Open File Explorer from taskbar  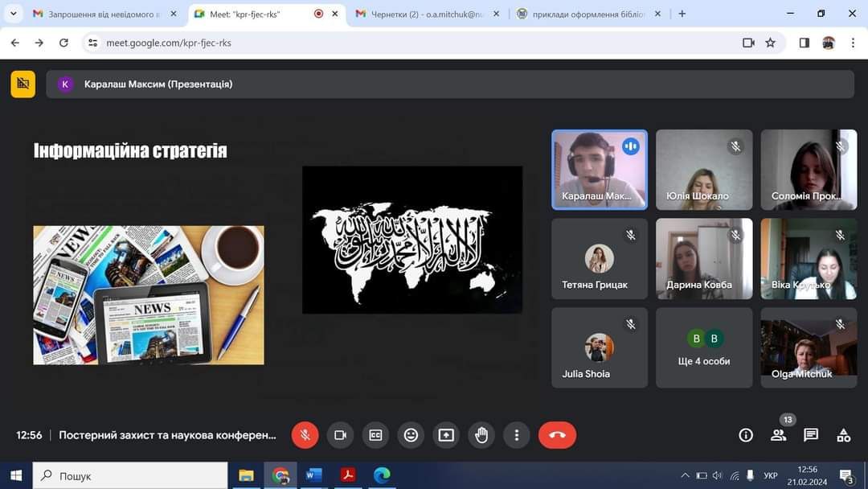[246, 475]
